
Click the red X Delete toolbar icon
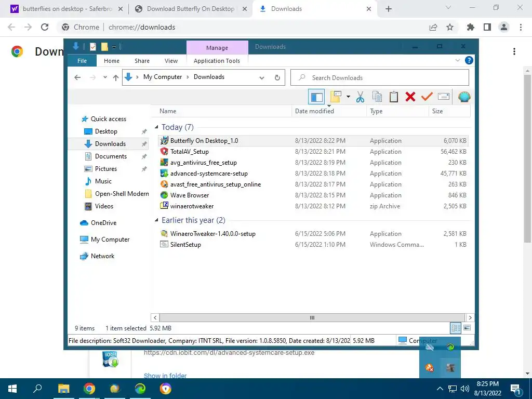410,97
